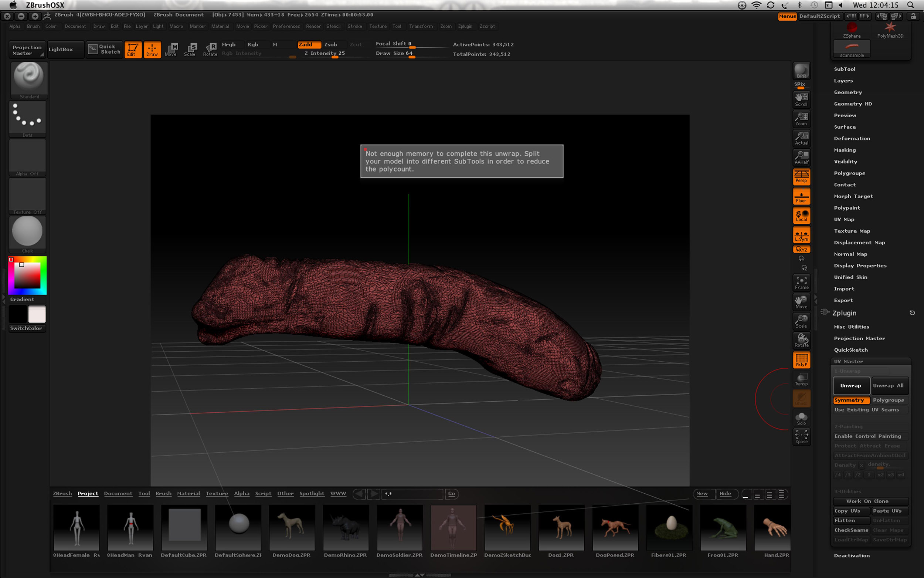This screenshot has height=578, width=924.
Task: Open the Texture Off selector
Action: point(27,196)
